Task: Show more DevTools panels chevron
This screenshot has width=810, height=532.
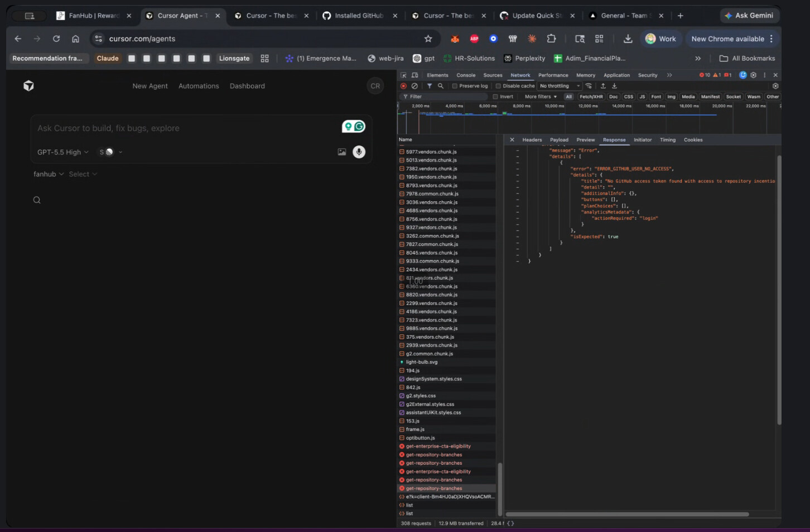Action: click(x=669, y=75)
